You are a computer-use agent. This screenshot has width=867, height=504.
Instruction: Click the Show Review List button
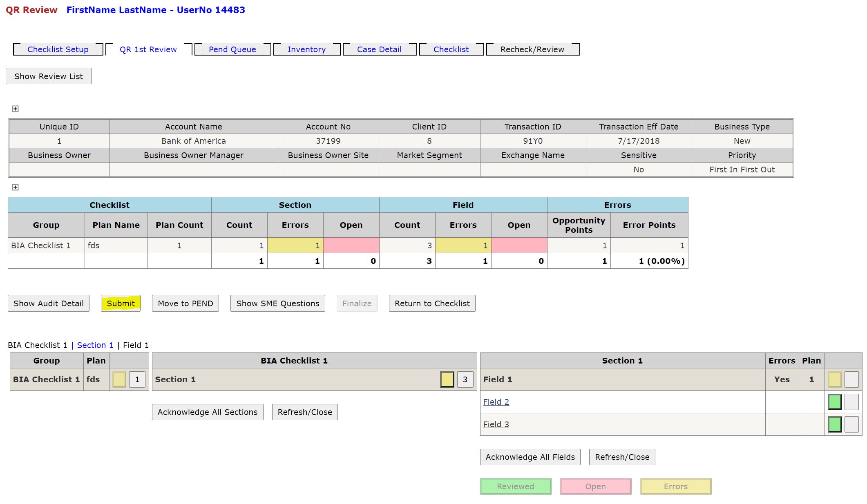pos(49,76)
